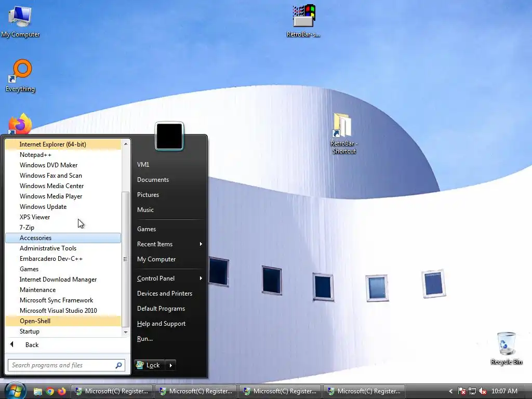532x399 pixels.
Task: Expand the Games folder in programs list
Action: click(x=63, y=269)
